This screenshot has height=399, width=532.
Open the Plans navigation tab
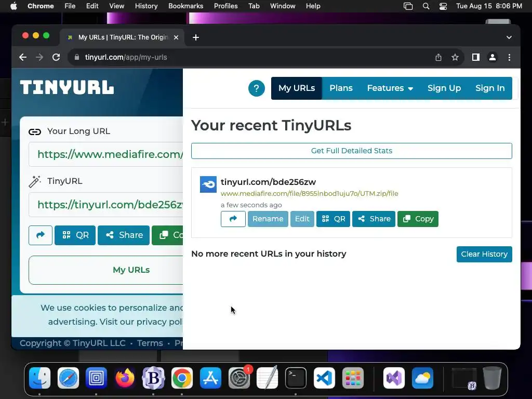tap(341, 88)
